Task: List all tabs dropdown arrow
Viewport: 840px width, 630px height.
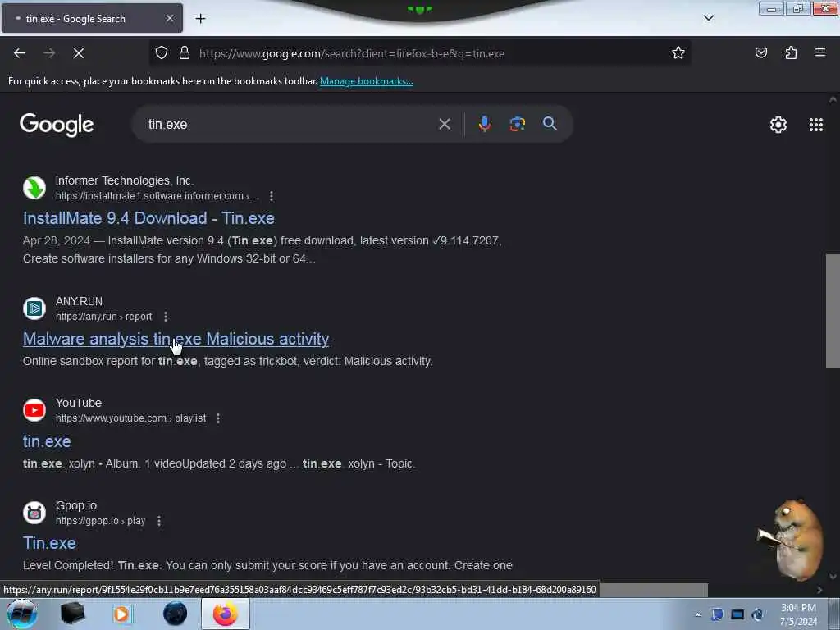Action: (708, 18)
